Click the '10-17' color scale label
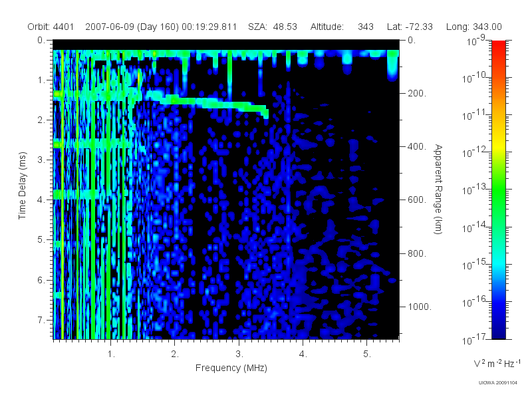Image resolution: width=532 pixels, height=399 pixels. pos(475,339)
